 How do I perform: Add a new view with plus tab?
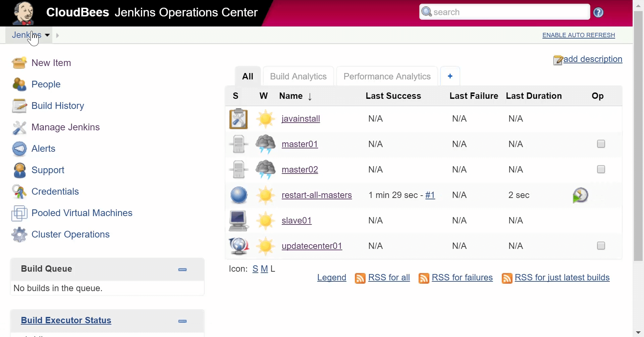coord(450,76)
